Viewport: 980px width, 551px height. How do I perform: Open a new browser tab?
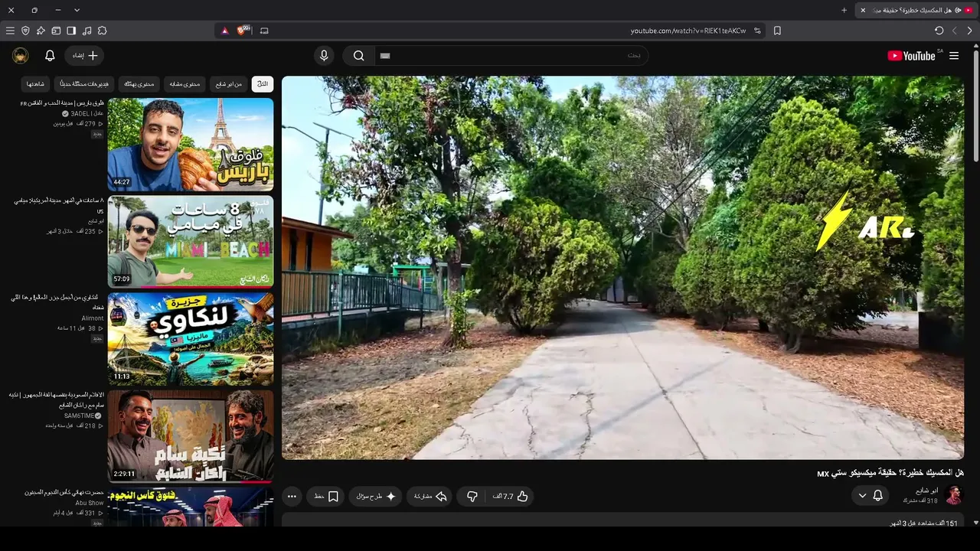(844, 10)
